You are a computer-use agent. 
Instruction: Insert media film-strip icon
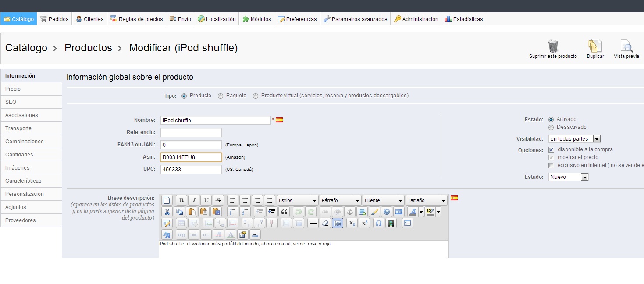[x=391, y=223]
